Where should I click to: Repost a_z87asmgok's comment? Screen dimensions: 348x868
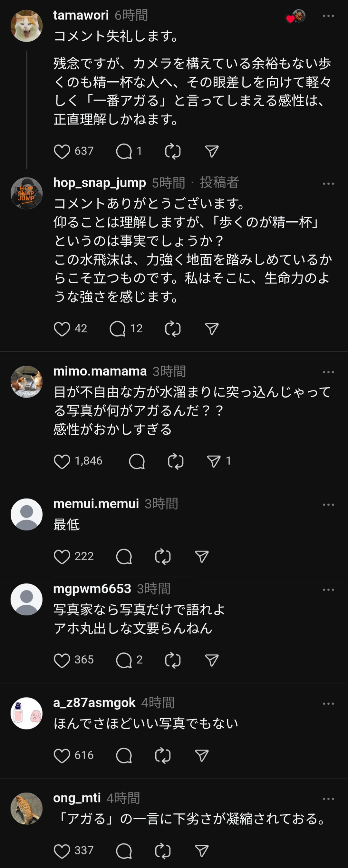[163, 755]
